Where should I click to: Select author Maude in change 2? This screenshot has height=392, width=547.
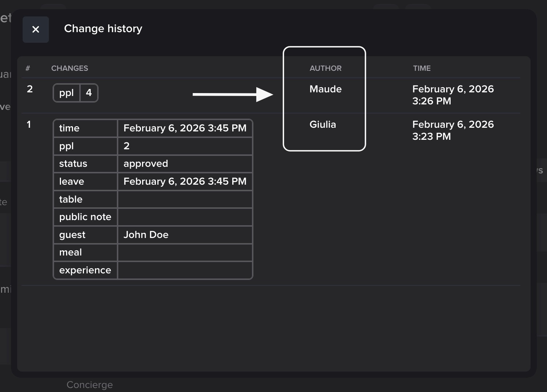click(325, 89)
